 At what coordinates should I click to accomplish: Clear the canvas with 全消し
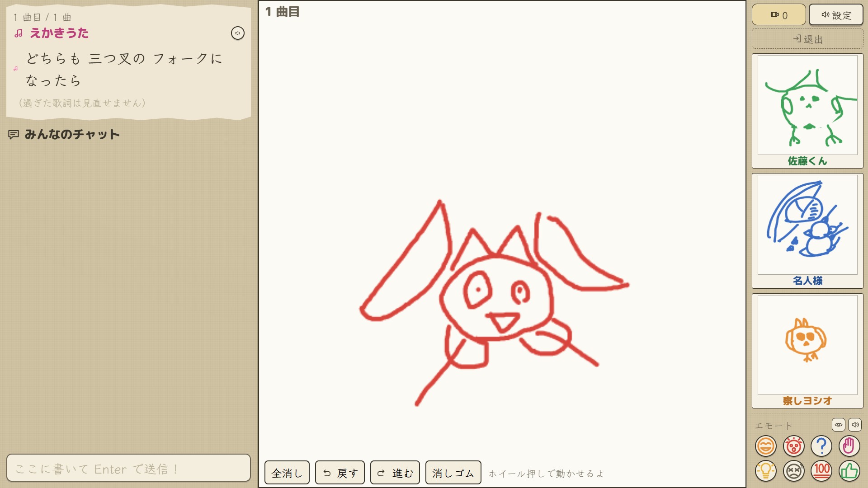tap(287, 473)
